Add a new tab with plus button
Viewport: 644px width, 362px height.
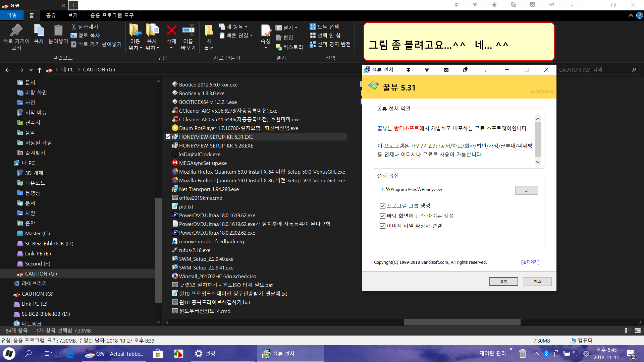73,5
